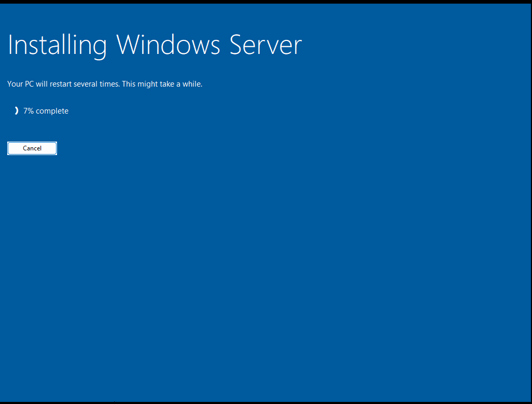
Task: Click the word "This" in the subtitle
Action: click(129, 84)
